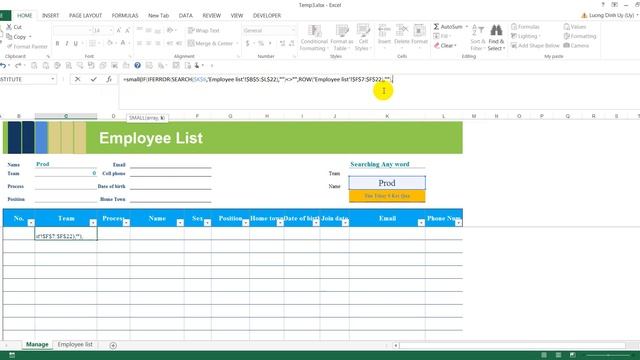Click the AutoSum sigma icon
The width and height of the screenshot is (640, 360).
tap(436, 27)
